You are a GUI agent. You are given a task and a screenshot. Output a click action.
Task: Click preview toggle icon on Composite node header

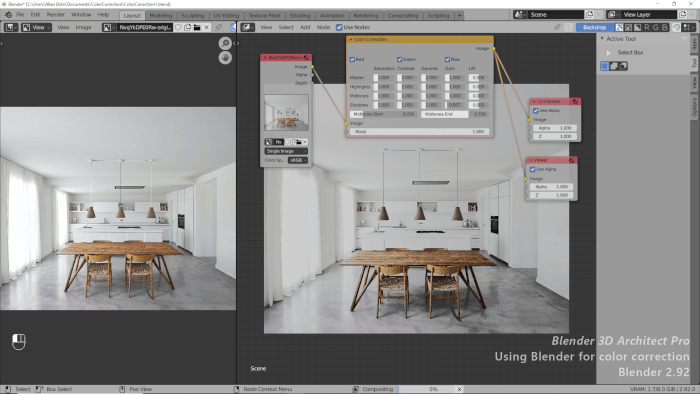575,101
